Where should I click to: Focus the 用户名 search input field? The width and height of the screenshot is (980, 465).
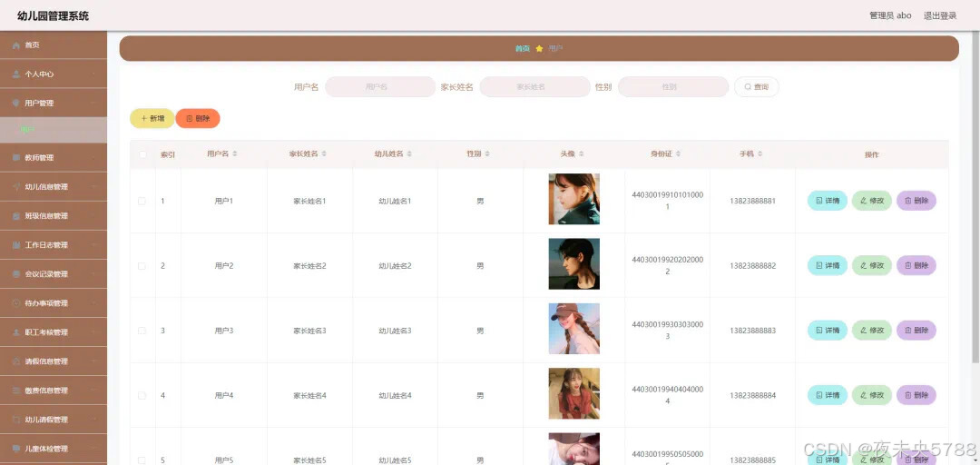tap(380, 87)
